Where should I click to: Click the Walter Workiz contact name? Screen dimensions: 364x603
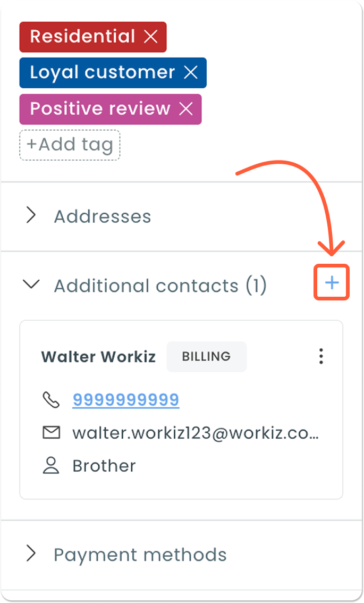(98, 356)
